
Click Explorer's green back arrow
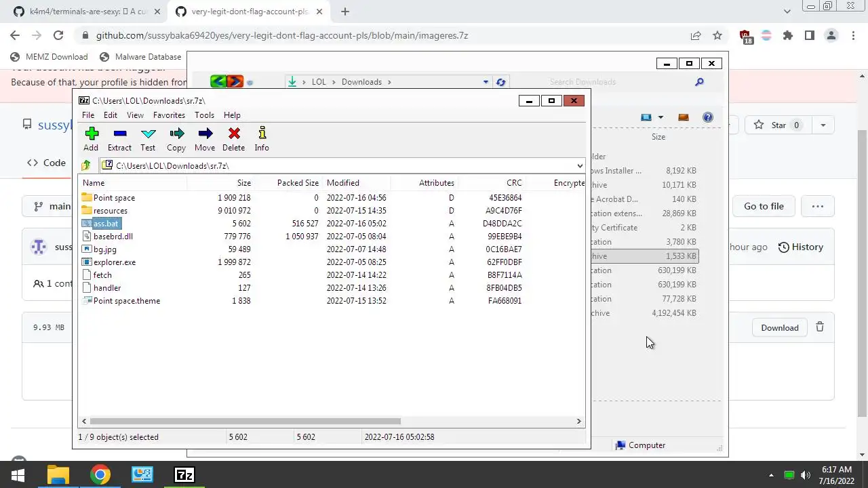pos(218,82)
